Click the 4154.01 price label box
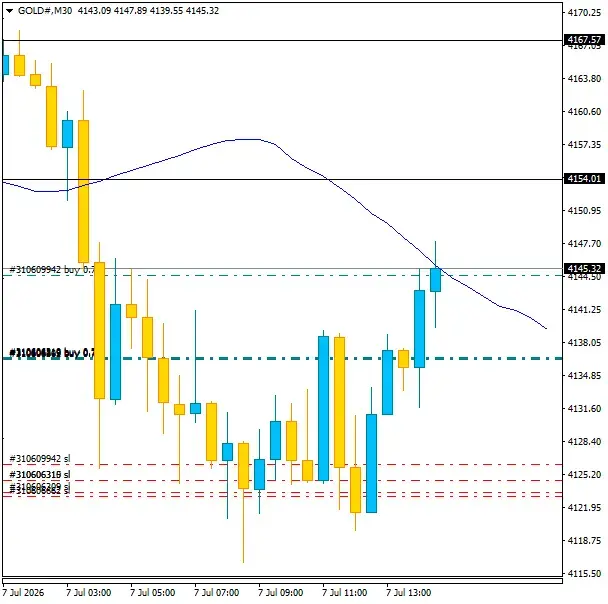Viewport: 608px width, 604px height. pyautogui.click(x=584, y=179)
